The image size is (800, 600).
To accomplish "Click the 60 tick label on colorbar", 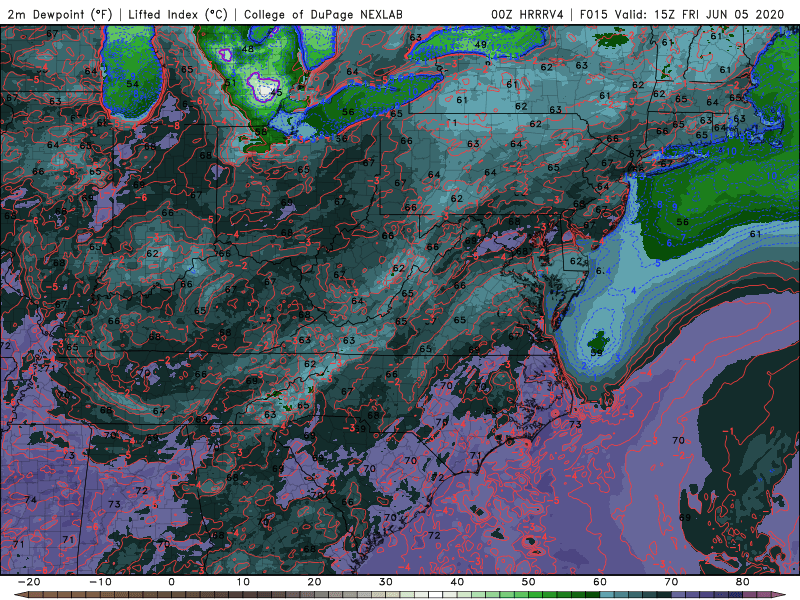I will [600, 582].
